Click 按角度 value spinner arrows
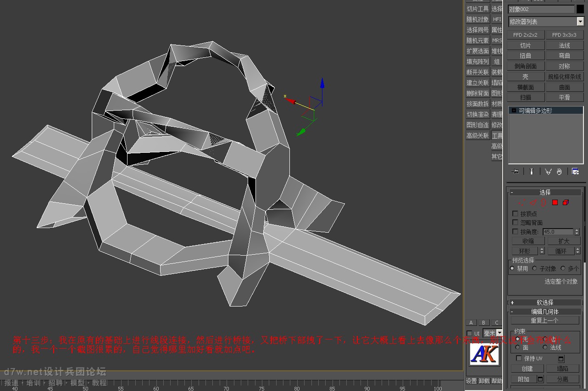588x391 pixels. (577, 232)
